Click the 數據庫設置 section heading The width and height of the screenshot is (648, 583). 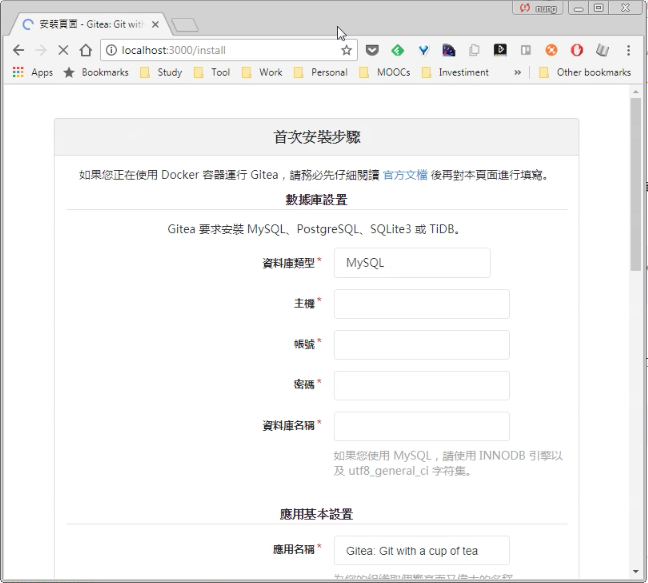click(317, 200)
